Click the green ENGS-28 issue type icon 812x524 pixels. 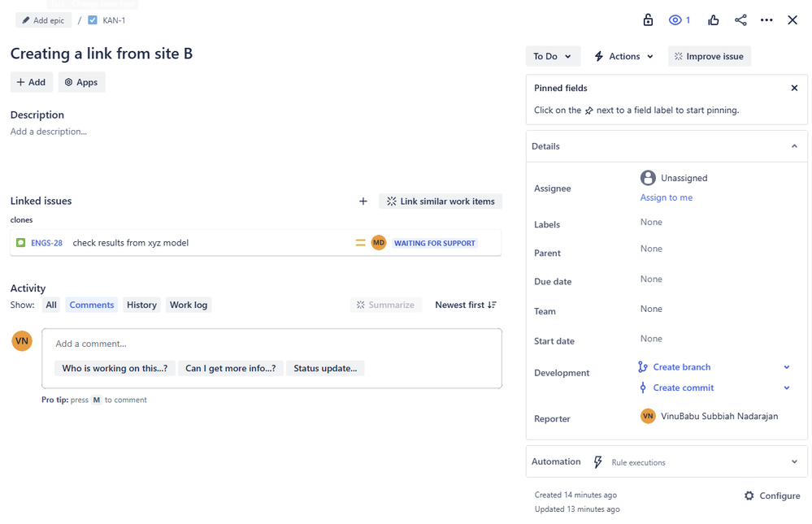point(20,243)
